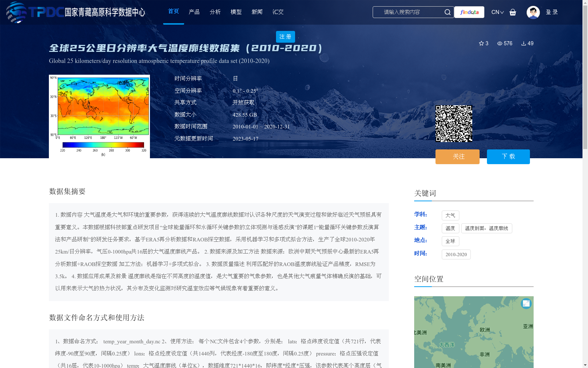
Task: Open the shopping basket icon
Action: click(513, 12)
